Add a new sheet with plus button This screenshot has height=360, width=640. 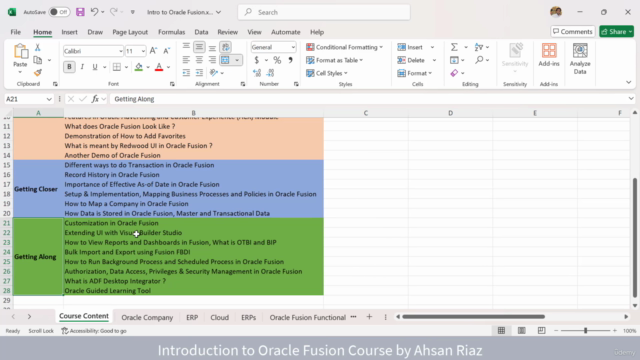tap(369, 317)
